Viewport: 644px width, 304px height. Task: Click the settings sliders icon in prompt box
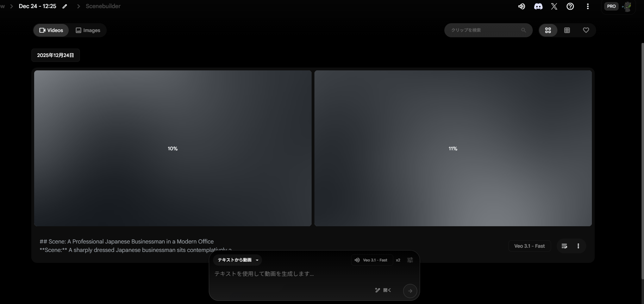[x=410, y=260]
